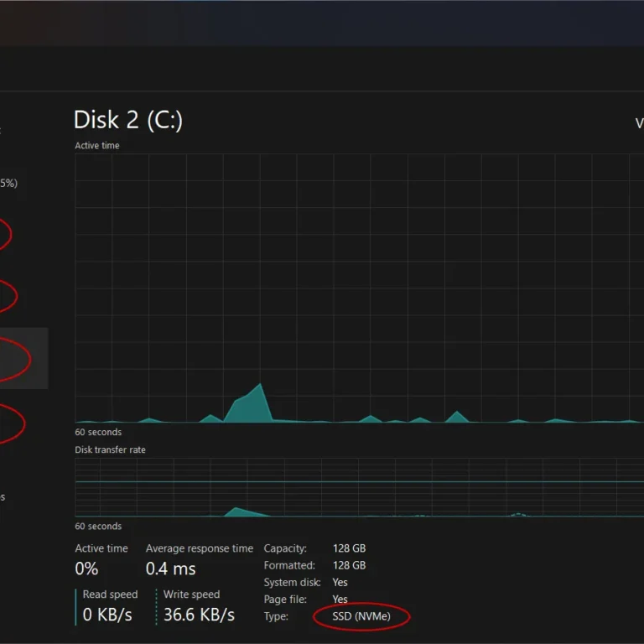
Task: Click the Average response time label
Action: coord(200,548)
